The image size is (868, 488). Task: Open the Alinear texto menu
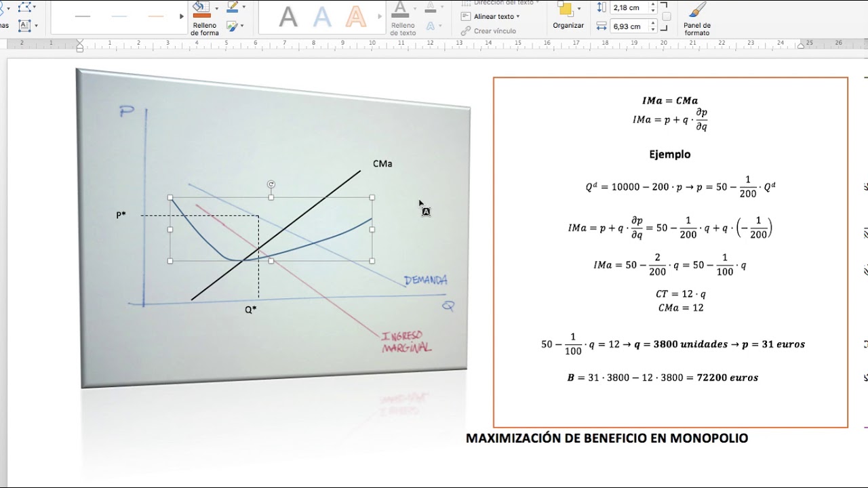point(496,16)
